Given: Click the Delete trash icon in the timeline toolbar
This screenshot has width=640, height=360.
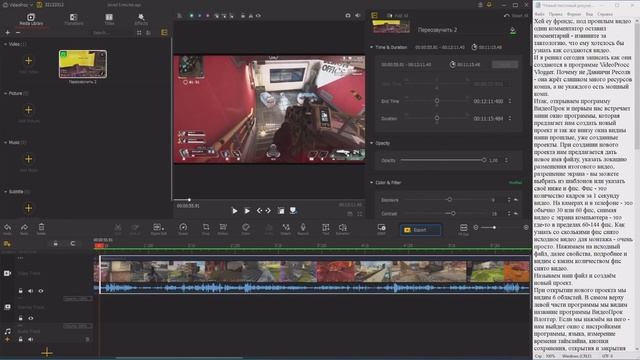Looking at the screenshot, I should 41,227.
